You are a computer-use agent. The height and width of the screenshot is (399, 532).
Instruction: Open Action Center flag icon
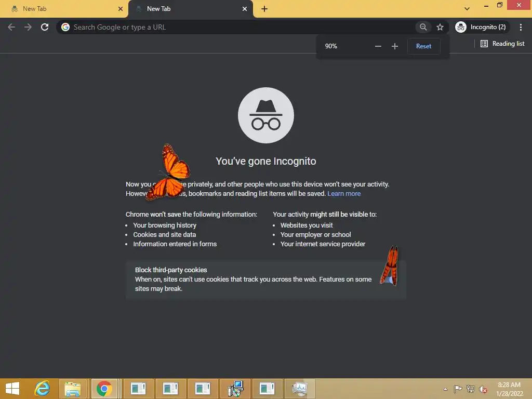pyautogui.click(x=458, y=389)
